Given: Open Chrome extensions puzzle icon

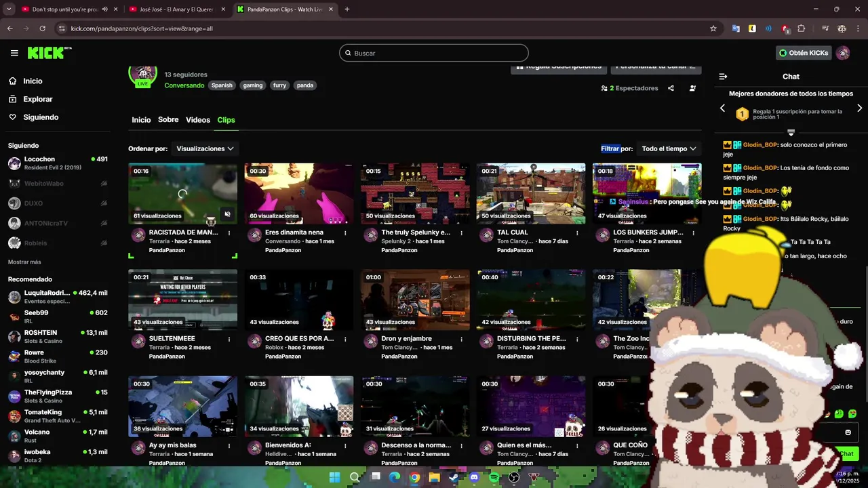Looking at the screenshot, I should 802,28.
